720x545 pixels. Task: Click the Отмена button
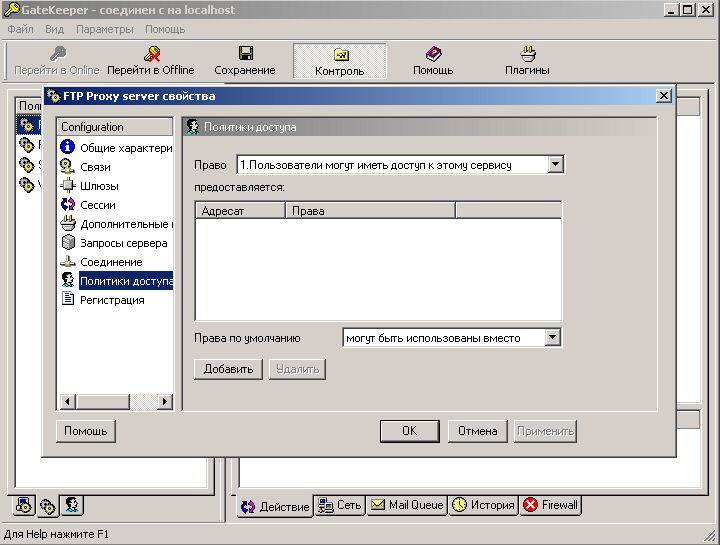478,431
